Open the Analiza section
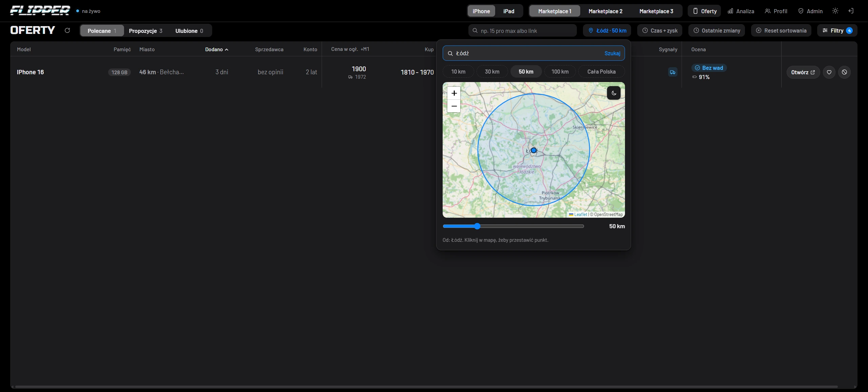 741,11
